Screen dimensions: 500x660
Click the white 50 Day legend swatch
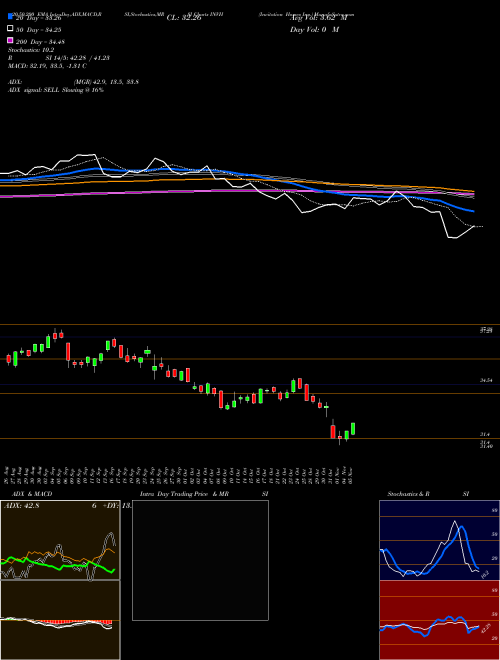10,29
